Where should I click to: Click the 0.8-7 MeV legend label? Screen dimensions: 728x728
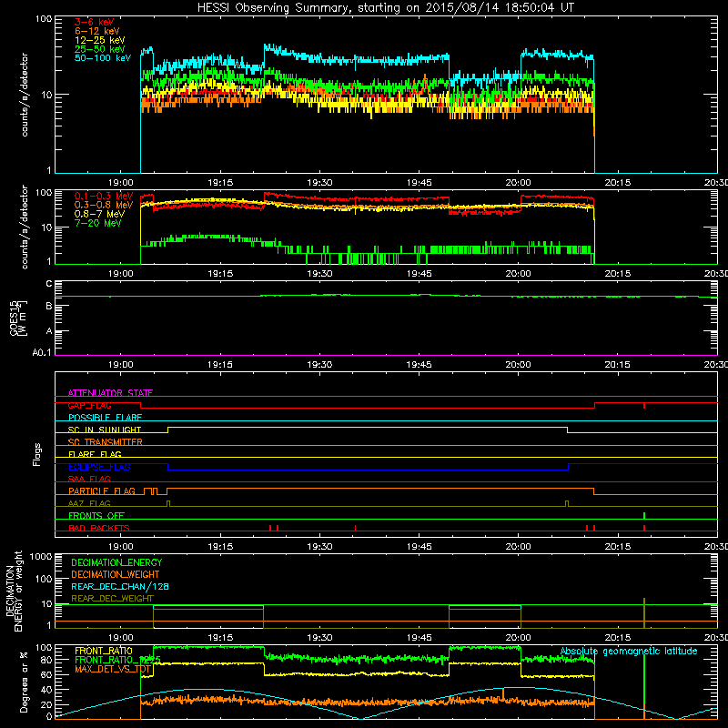click(99, 214)
